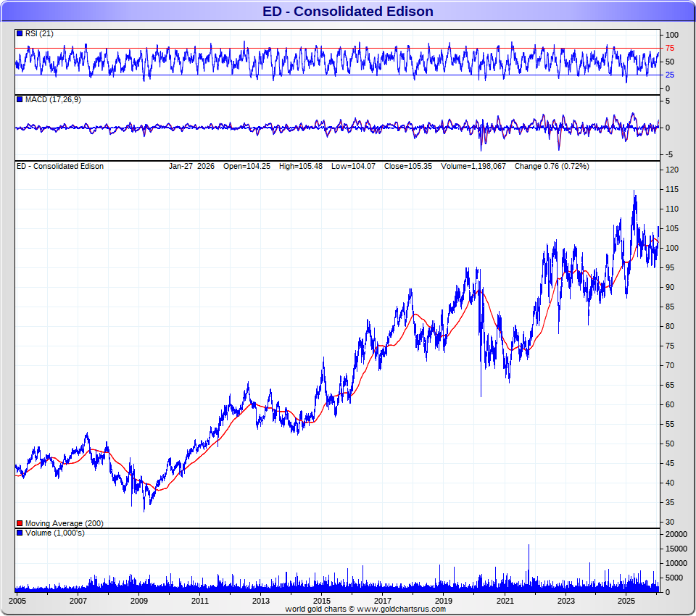This screenshot has height=616, width=696.
Task: Click the 'Low=104.07' value
Action: [353, 166]
